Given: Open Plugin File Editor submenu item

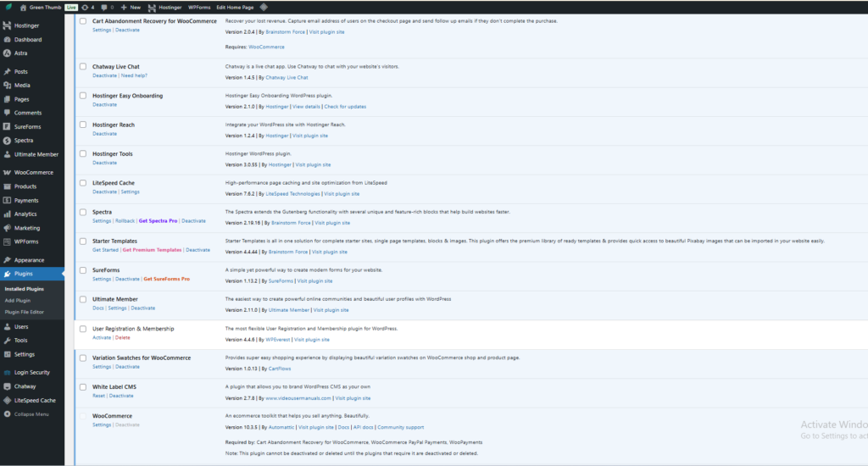Looking at the screenshot, I should [x=24, y=312].
